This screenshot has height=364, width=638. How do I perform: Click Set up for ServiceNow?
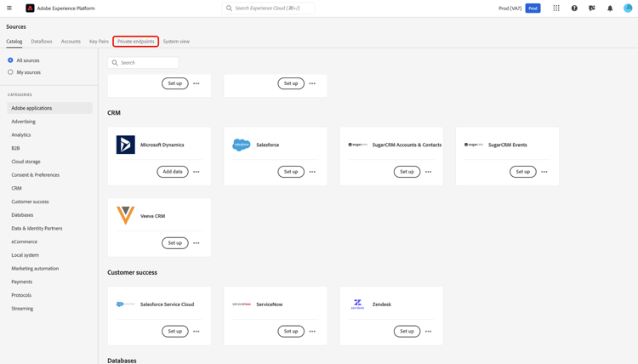291,331
